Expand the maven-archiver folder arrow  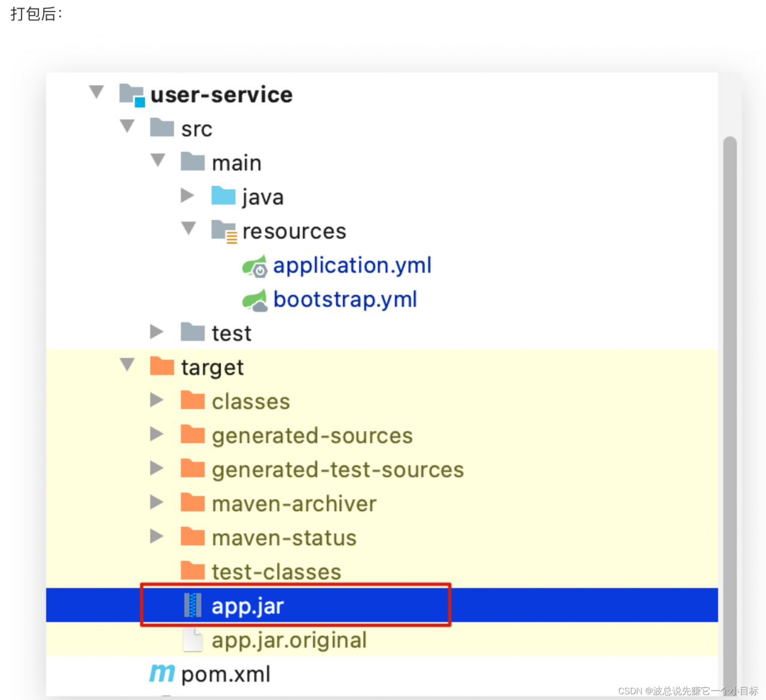(157, 502)
